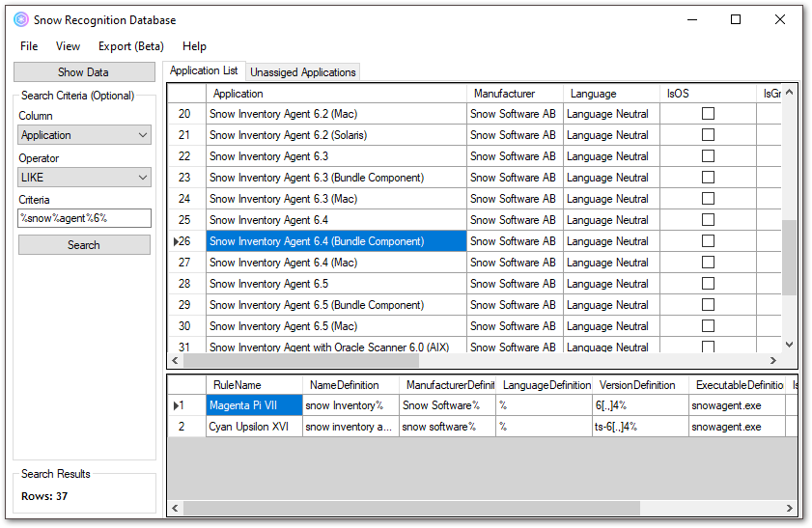This screenshot has width=812, height=528.
Task: Click the bottom rules grid's scroll right arrow
Action: 790,508
